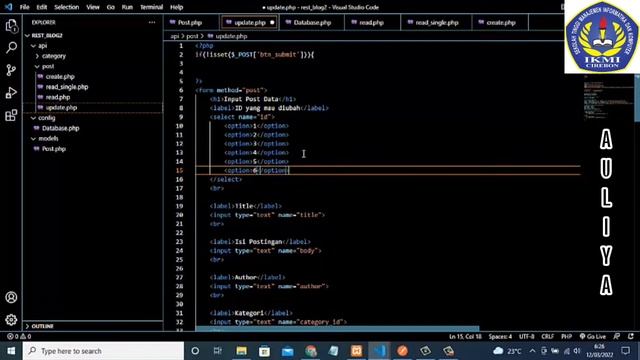Screen dimensions: 640x360
Task: Open the Run and Debug view
Action: click(x=11, y=93)
